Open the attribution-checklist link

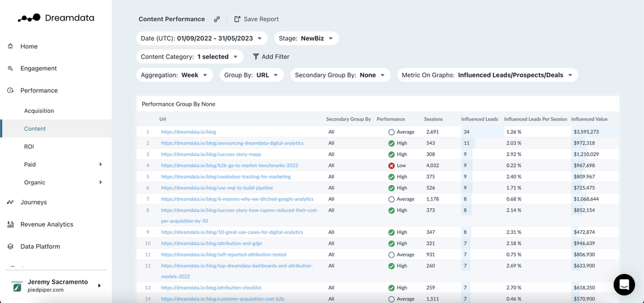(211, 288)
